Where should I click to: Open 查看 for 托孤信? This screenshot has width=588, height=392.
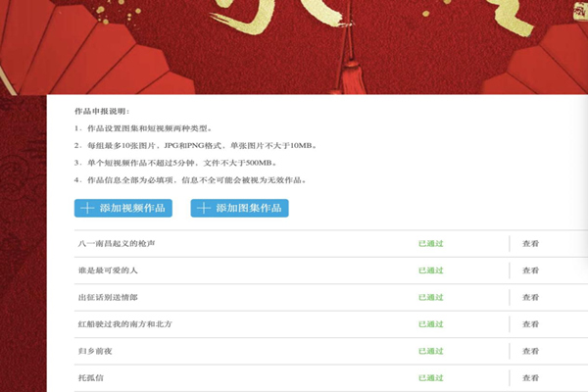tap(530, 378)
